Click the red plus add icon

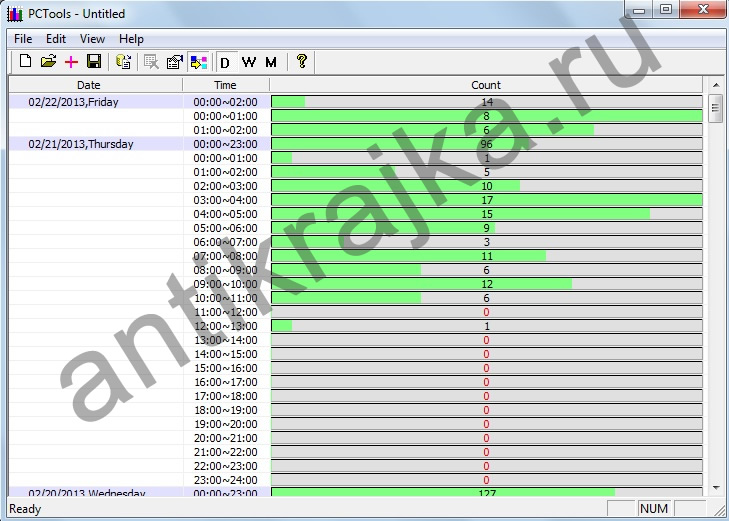[x=71, y=62]
